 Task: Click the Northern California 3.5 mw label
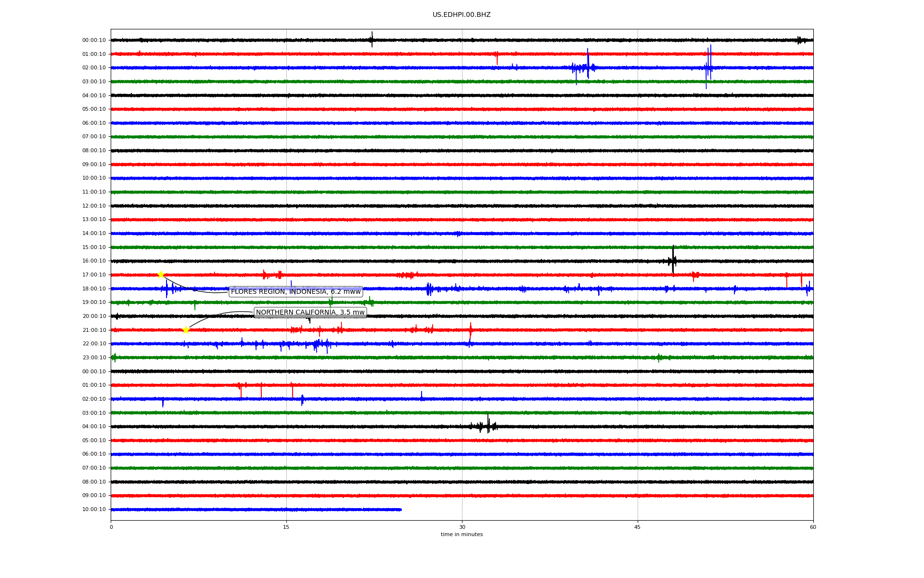coord(310,312)
